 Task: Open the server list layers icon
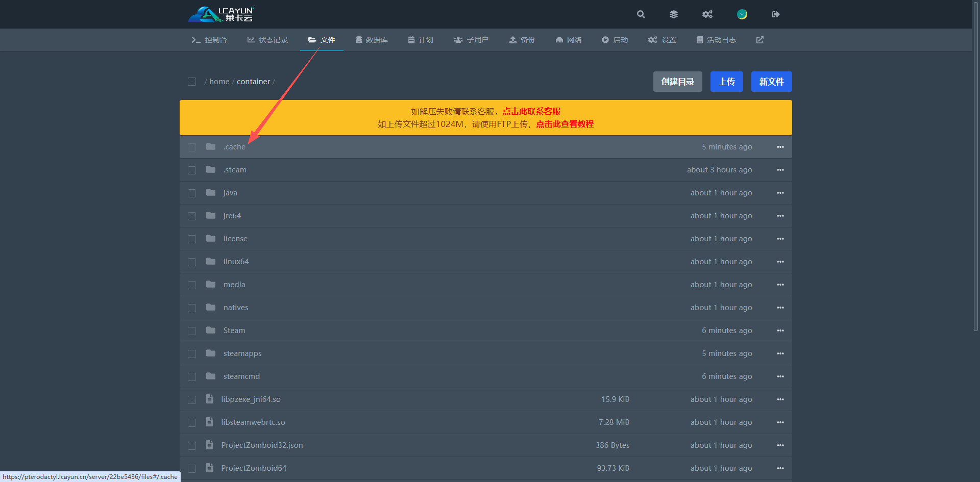click(674, 14)
